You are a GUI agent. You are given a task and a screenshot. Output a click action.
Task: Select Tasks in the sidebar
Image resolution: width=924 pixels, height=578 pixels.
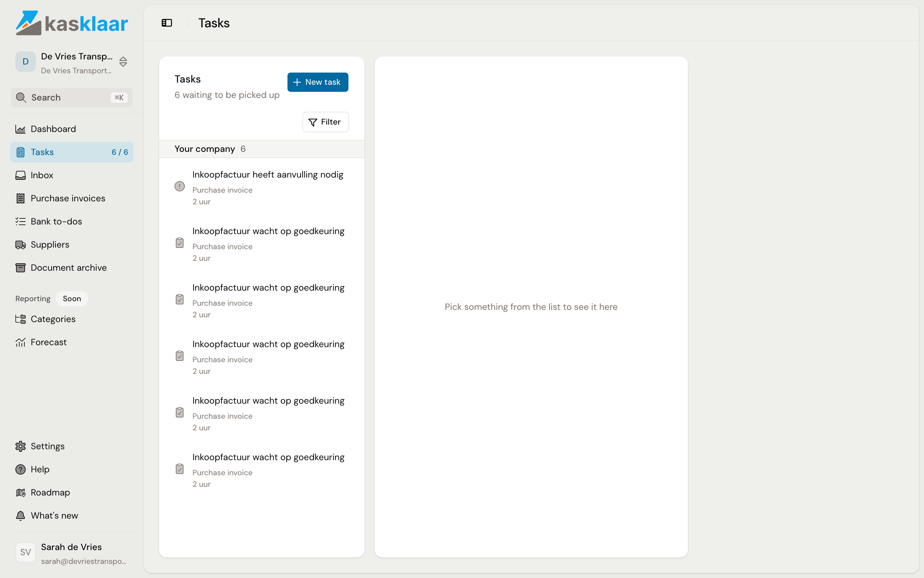coord(72,152)
